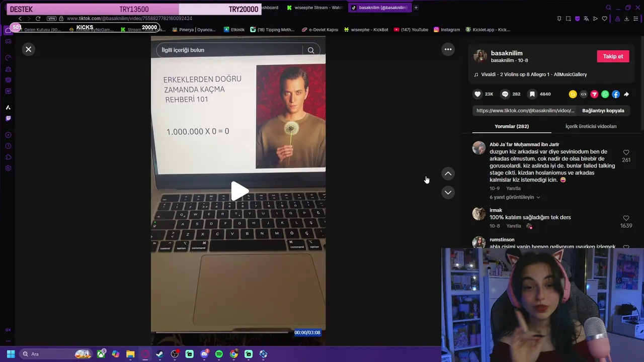Open Instagram bookmark
Viewport: 644px width, 362px height.
[447, 30]
